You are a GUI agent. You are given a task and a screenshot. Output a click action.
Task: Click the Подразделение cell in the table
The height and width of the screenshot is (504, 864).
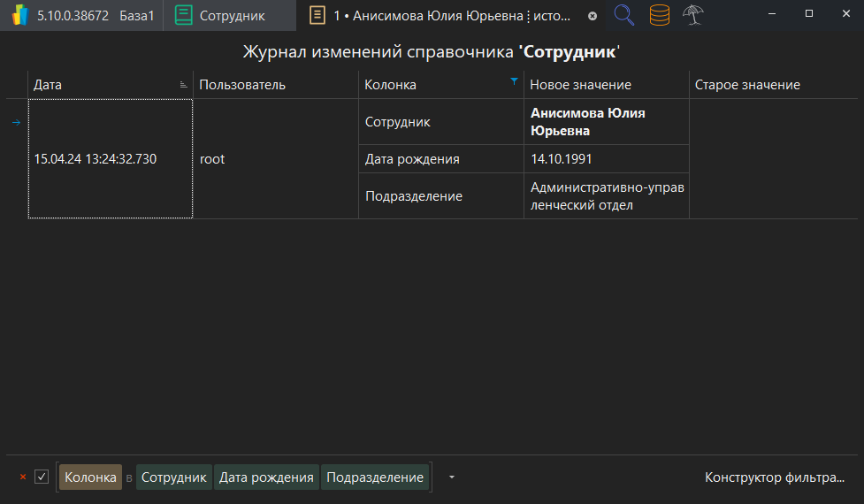pos(440,196)
